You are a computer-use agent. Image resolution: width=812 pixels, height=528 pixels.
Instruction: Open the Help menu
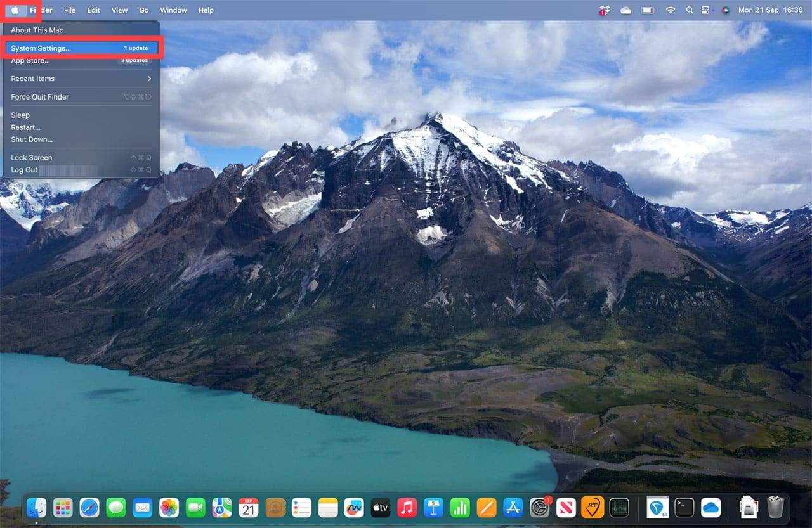(206, 10)
